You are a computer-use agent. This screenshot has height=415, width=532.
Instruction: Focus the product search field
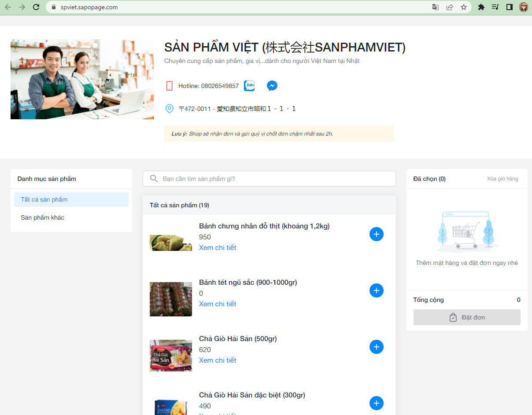[269, 179]
